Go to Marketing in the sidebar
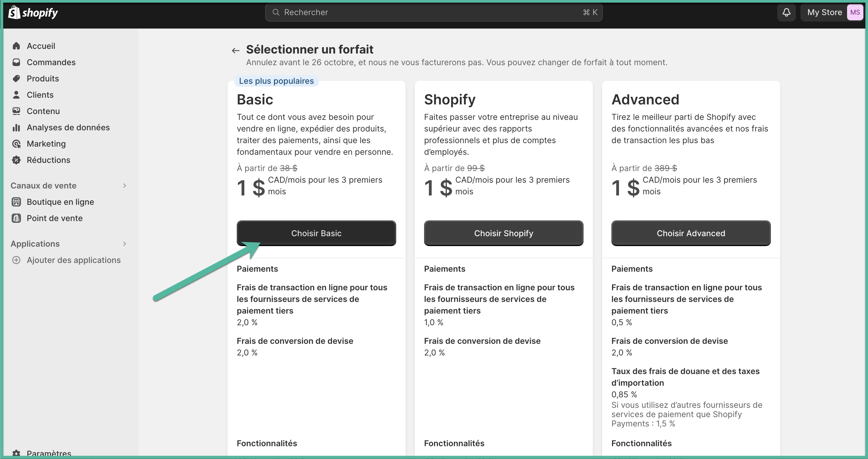The width and height of the screenshot is (868, 459). coord(46,144)
